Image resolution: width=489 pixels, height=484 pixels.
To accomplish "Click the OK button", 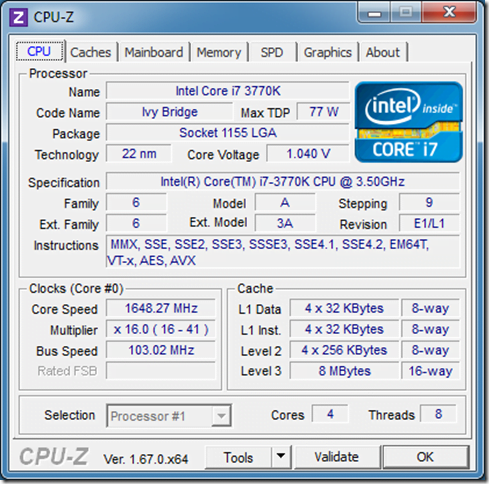I will 426,457.
